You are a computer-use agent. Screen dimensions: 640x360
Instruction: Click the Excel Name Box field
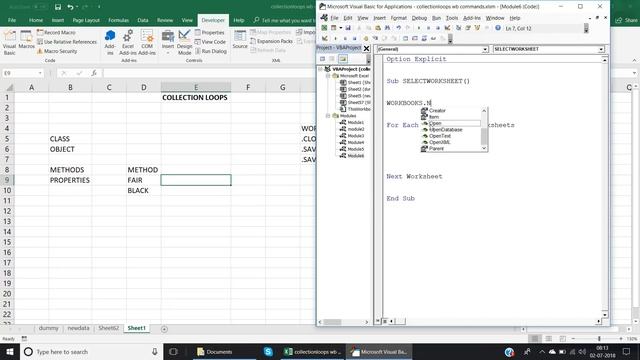pyautogui.click(x=20, y=73)
